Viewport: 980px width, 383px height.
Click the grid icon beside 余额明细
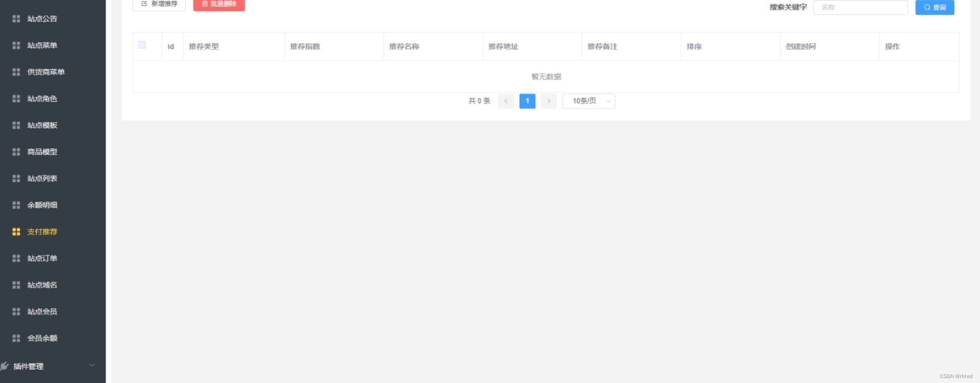(16, 205)
